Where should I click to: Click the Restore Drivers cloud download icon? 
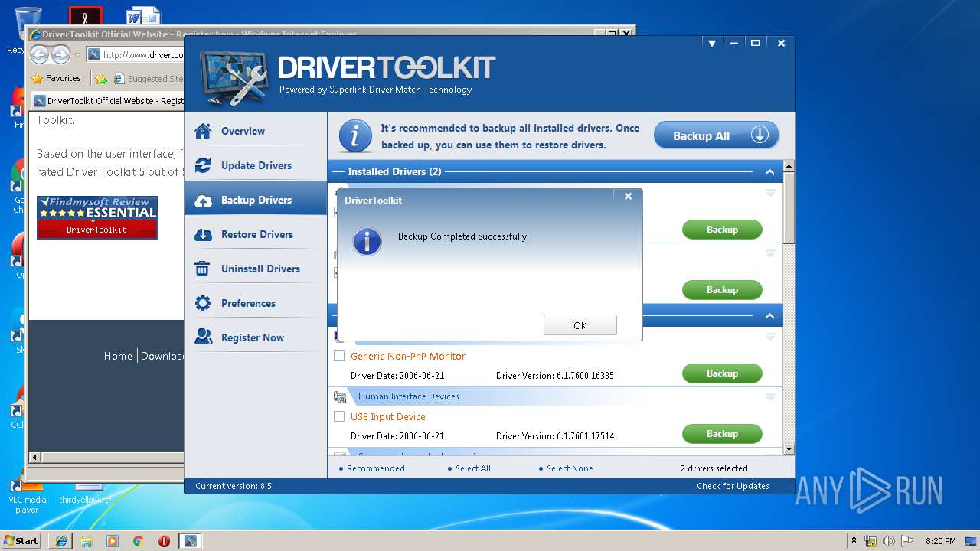click(x=203, y=235)
